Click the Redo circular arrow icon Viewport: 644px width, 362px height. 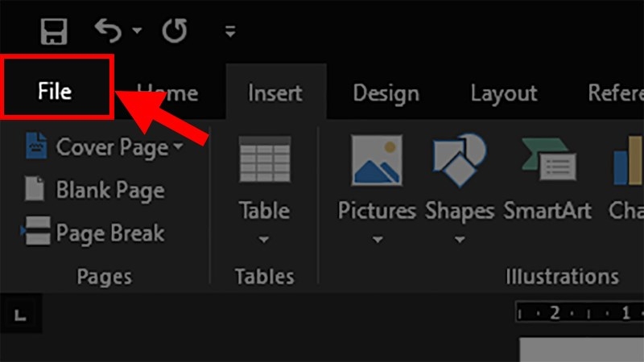coord(174,31)
